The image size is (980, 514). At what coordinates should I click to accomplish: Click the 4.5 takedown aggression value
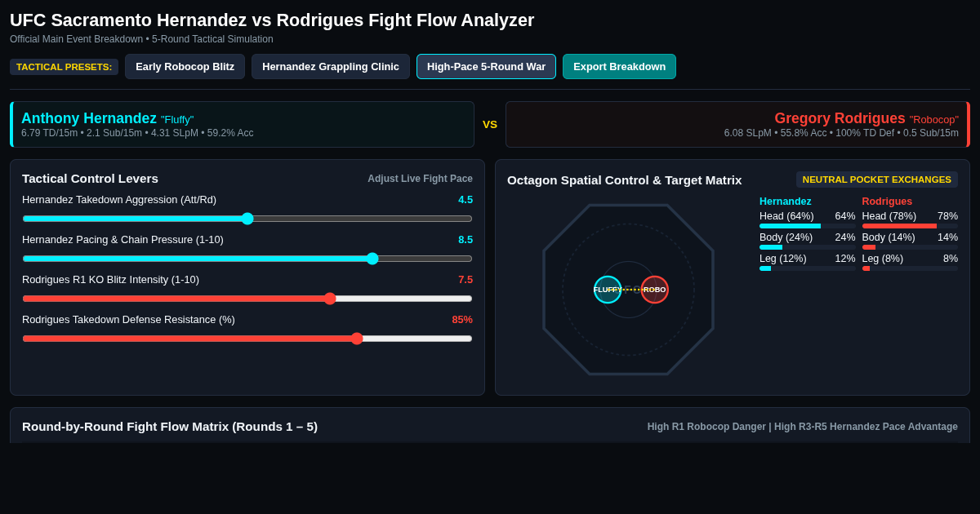point(465,200)
